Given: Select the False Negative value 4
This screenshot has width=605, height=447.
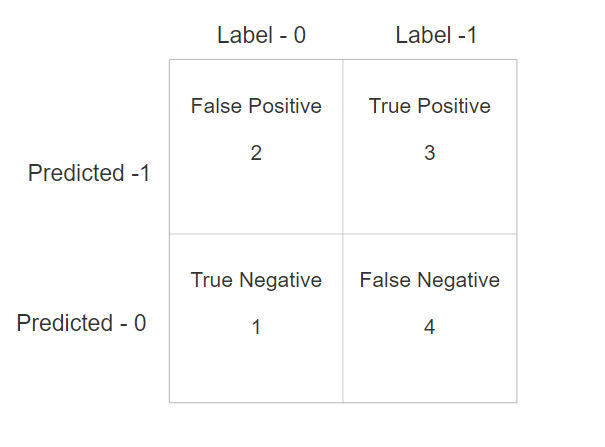Looking at the screenshot, I should point(429,327).
